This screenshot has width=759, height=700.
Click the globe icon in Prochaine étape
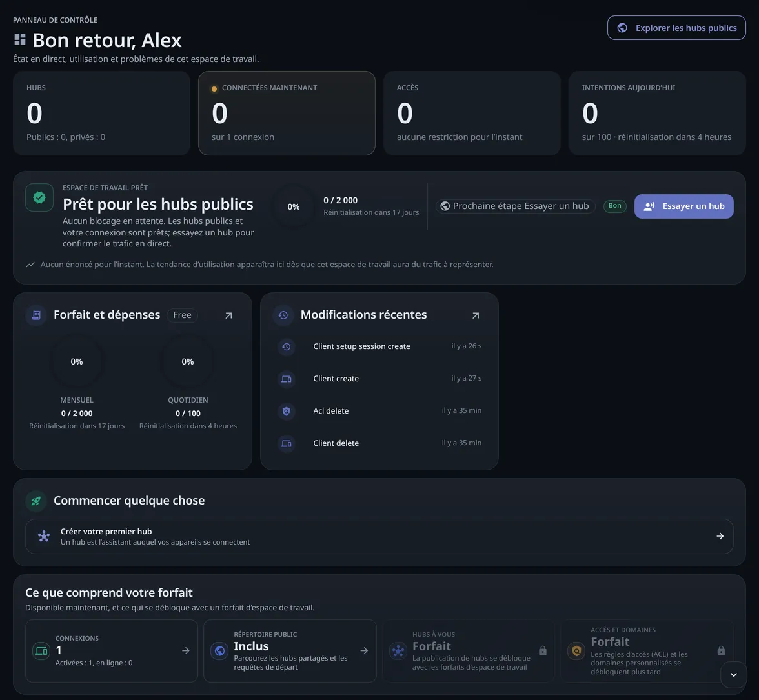(445, 206)
